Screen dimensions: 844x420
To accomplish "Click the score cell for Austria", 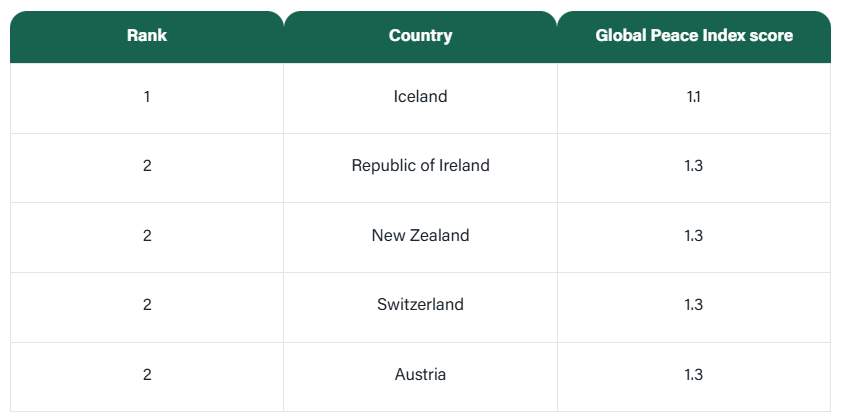I will point(694,375).
